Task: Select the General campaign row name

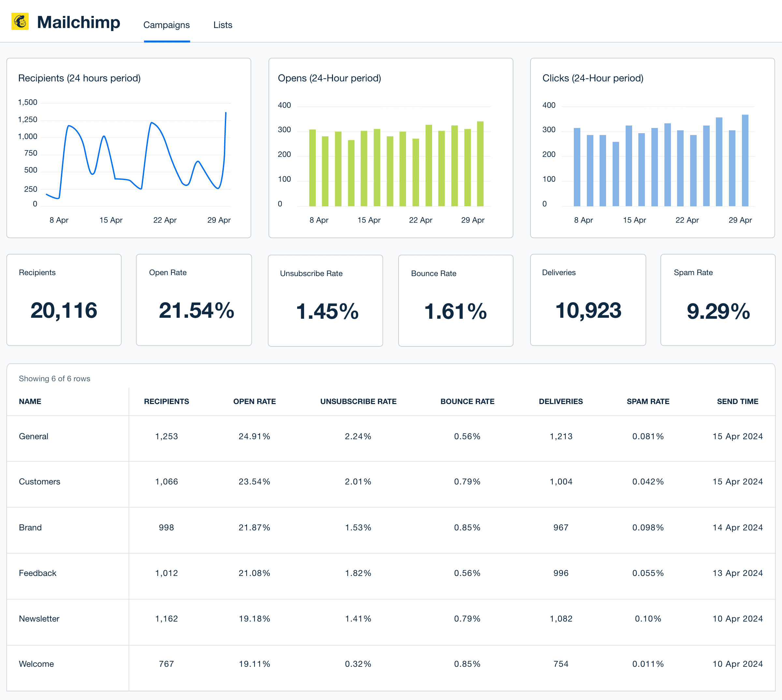Action: coord(34,436)
